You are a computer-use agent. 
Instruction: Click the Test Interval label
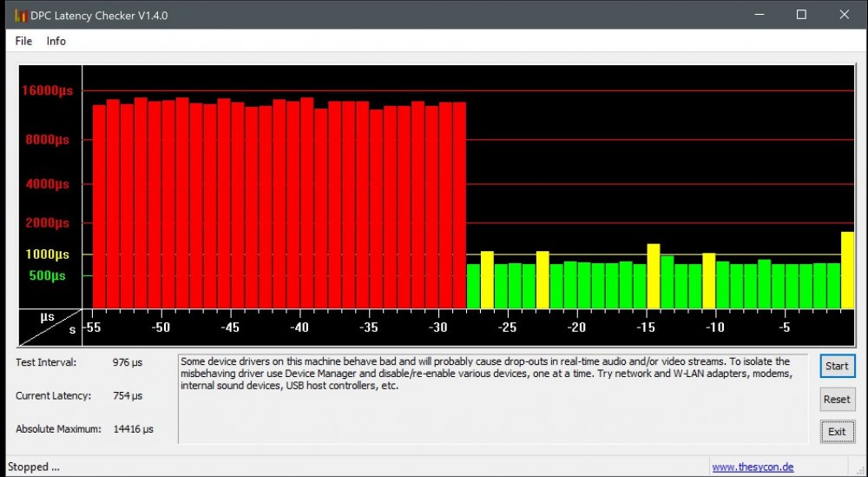(46, 362)
